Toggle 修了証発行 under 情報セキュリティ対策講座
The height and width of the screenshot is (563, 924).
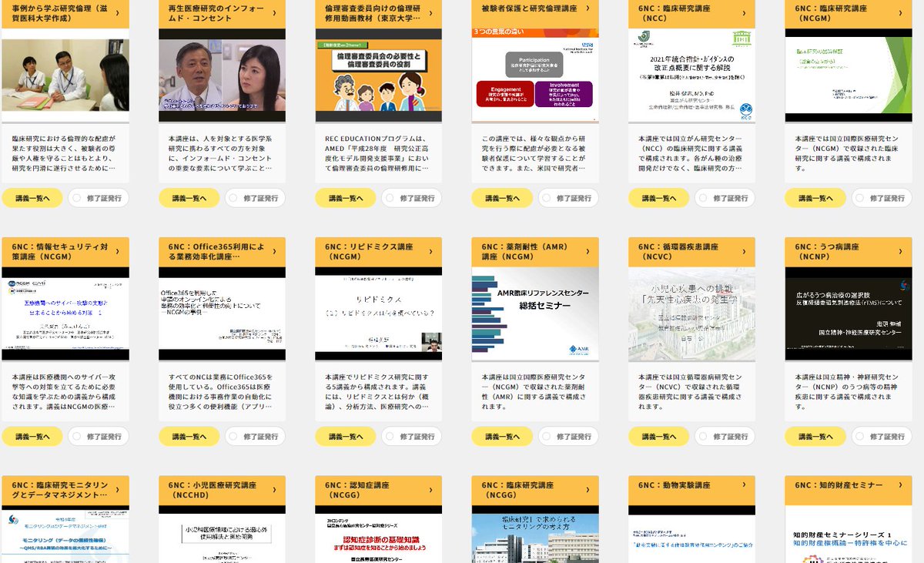[x=98, y=437]
